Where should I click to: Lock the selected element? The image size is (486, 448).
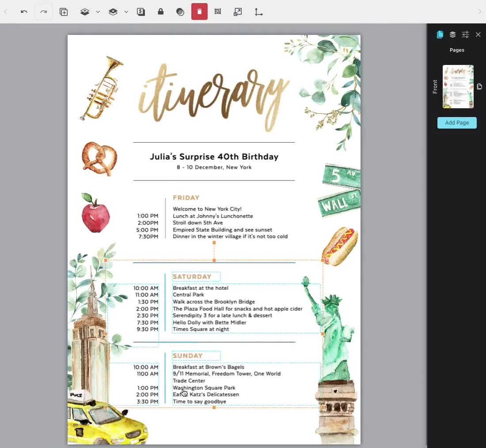[x=161, y=11]
